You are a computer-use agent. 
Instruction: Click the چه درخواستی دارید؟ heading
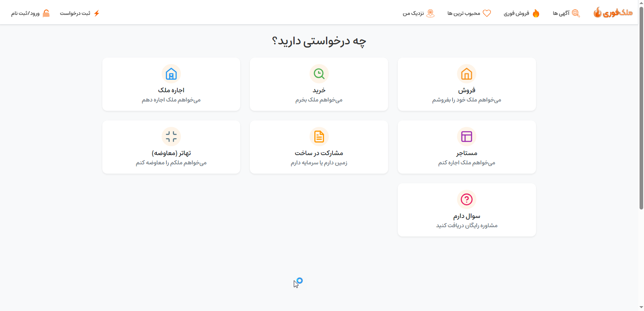point(319,41)
